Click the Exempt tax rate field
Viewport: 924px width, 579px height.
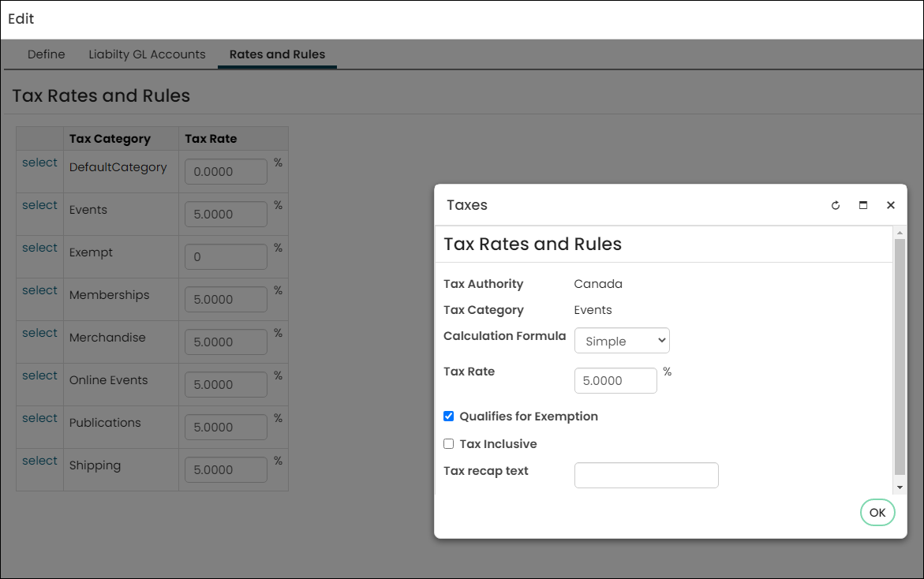[x=226, y=257]
